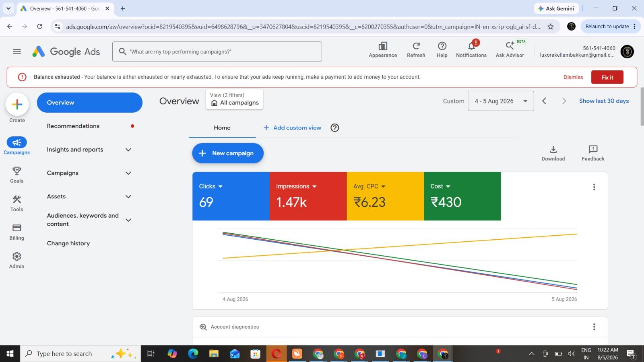The image size is (644, 362).
Task: Open the 4 - 5 Aug 2026 date dropdown
Action: pyautogui.click(x=501, y=101)
